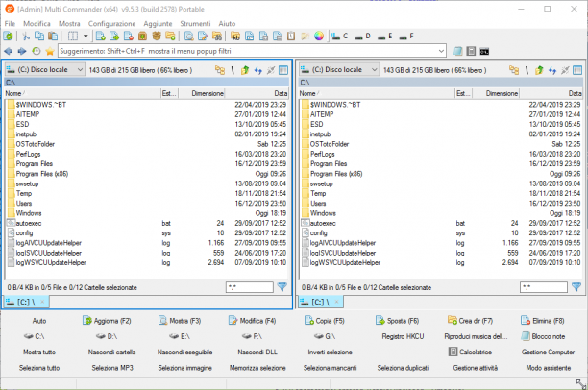Open the Strumenti menu
588x390 pixels.
tap(195, 24)
